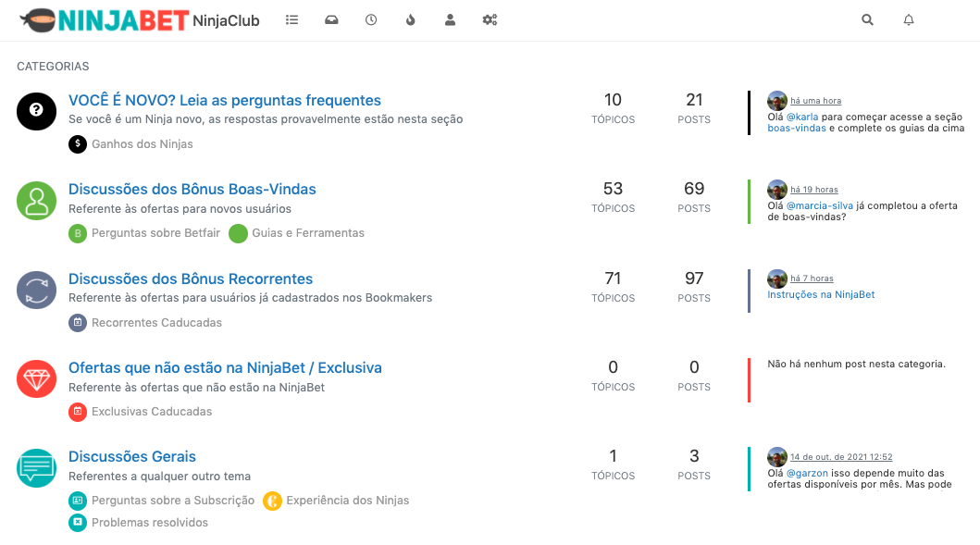Open Ganhos dos Ninjas subcategory
980x545 pixels.
coord(142,144)
